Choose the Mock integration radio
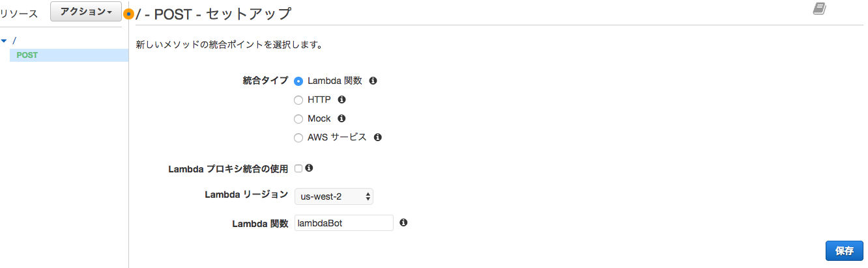This screenshot has width=868, height=268. click(x=298, y=119)
